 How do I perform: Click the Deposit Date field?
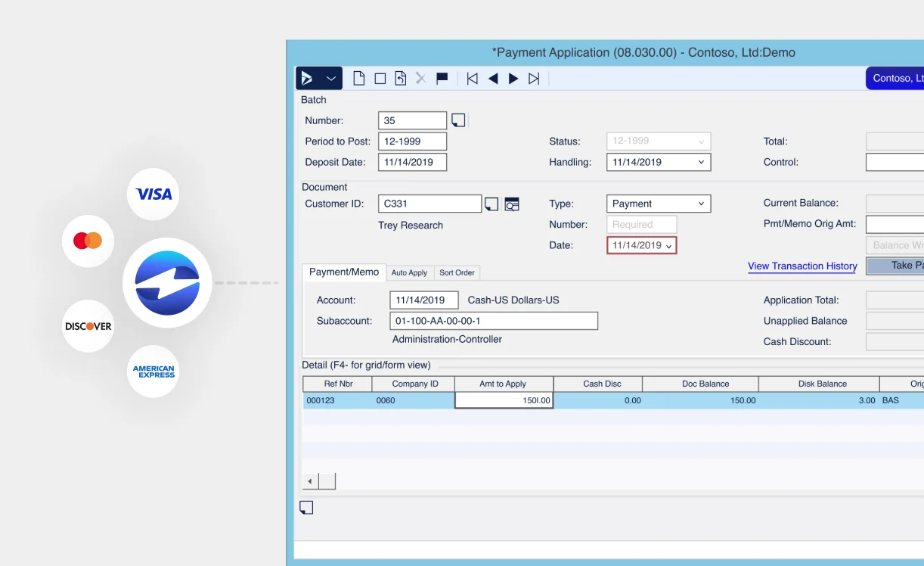click(x=412, y=162)
